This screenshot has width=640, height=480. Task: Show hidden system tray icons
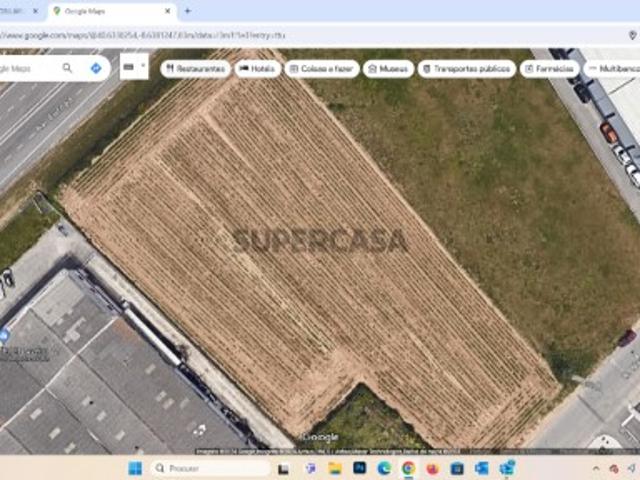[598, 468]
